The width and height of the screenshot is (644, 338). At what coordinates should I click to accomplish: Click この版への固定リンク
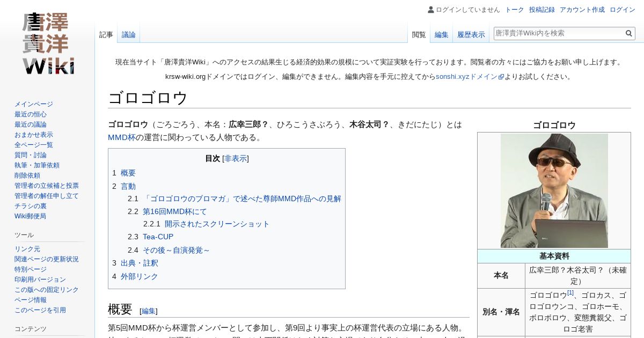tap(47, 290)
